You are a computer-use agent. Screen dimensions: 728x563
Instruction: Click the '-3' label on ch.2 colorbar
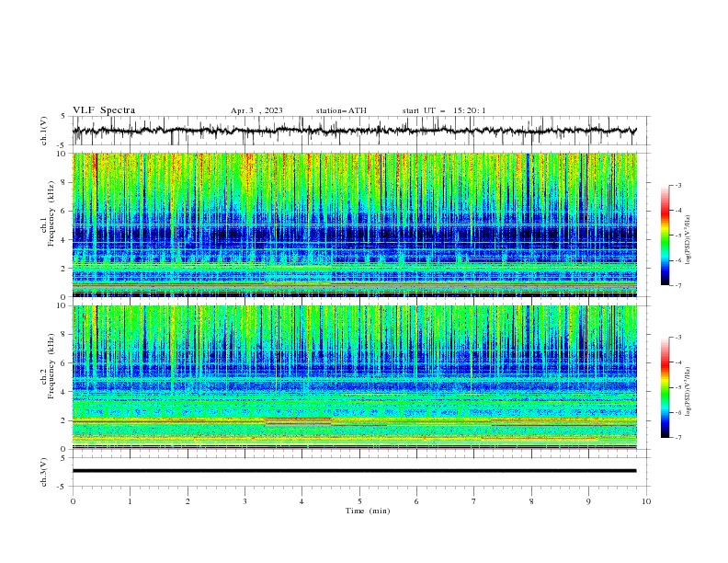point(677,338)
